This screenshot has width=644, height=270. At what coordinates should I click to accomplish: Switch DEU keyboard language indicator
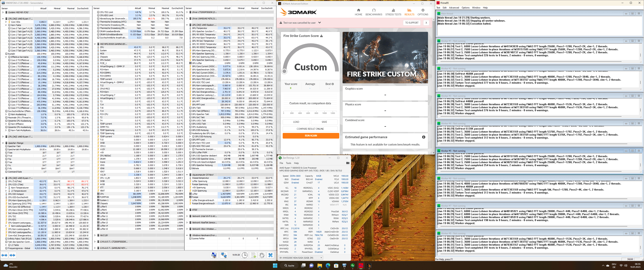coord(614,265)
